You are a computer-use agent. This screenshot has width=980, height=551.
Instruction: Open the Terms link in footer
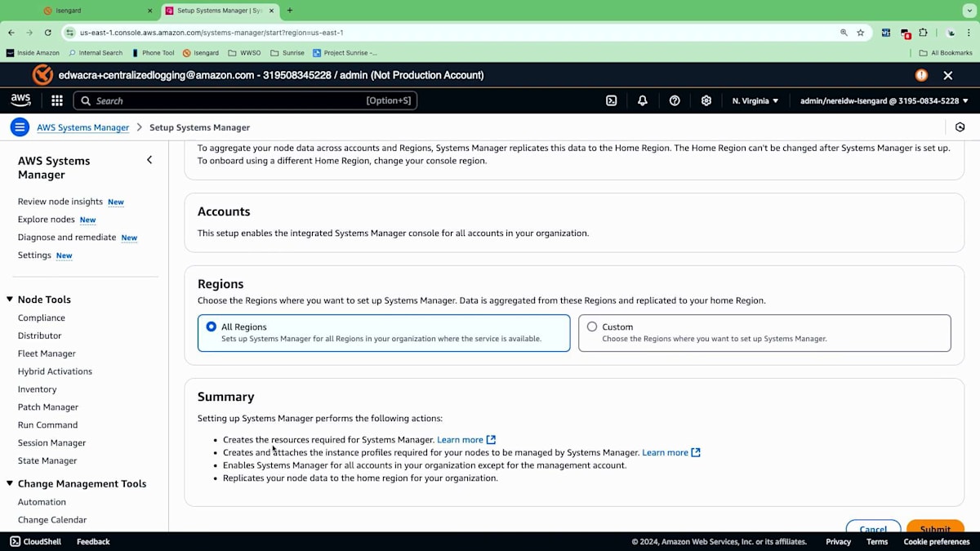coord(877,541)
